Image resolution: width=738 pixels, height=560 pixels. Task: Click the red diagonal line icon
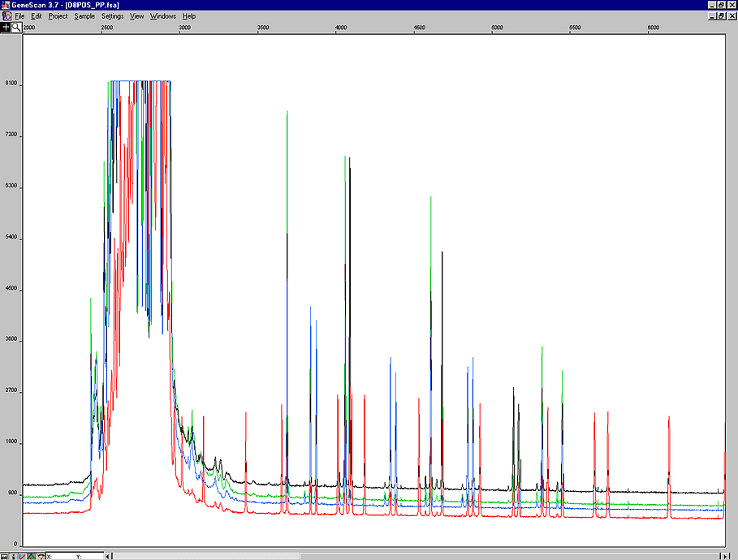click(x=22, y=556)
